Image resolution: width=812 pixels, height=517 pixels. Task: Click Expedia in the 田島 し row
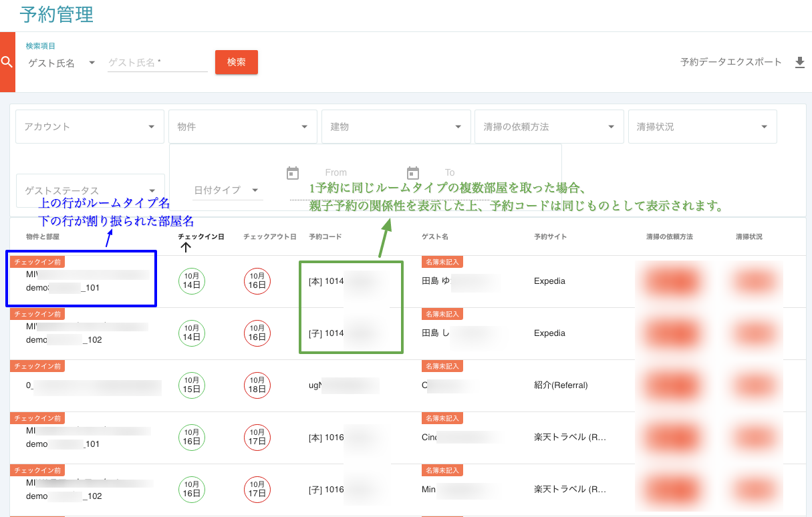[x=549, y=333]
